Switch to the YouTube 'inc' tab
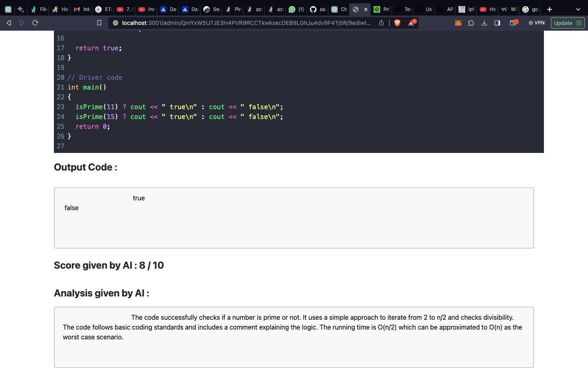Screen dimensions: 588x368 point(147,9)
